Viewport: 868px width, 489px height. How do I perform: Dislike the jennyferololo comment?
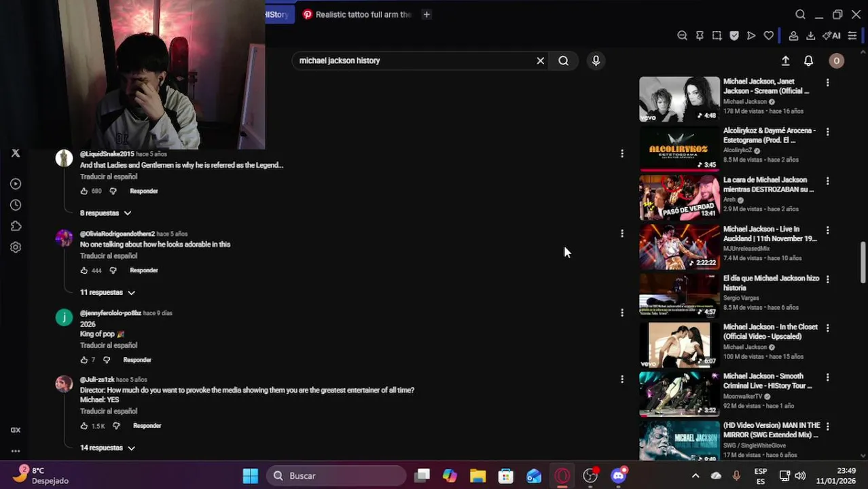[106, 360]
